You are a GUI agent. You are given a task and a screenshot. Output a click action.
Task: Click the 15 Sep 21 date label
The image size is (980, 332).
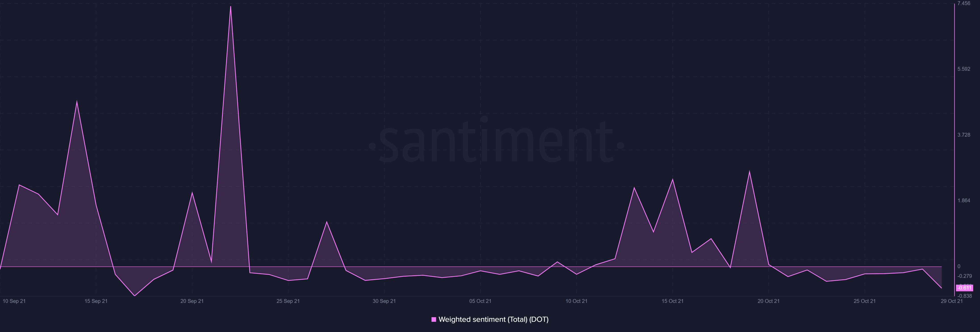(x=96, y=301)
